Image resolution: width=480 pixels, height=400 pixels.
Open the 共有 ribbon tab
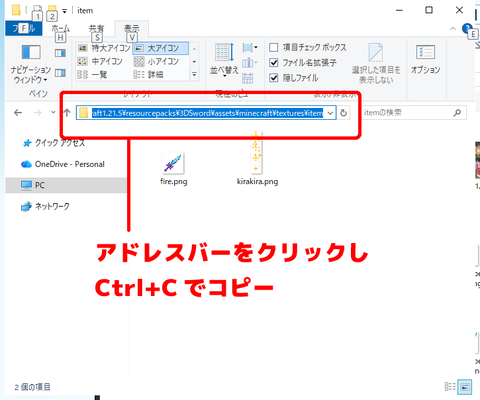coord(97,29)
